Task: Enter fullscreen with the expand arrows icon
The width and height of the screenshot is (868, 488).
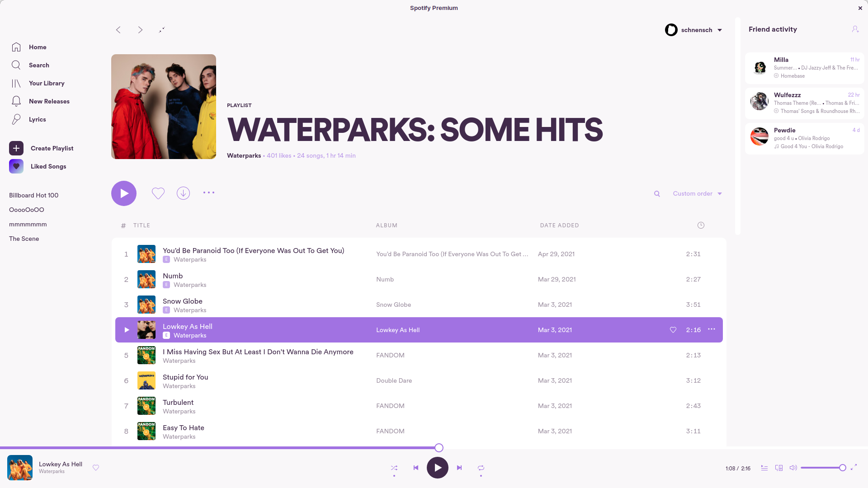Action: 854,468
